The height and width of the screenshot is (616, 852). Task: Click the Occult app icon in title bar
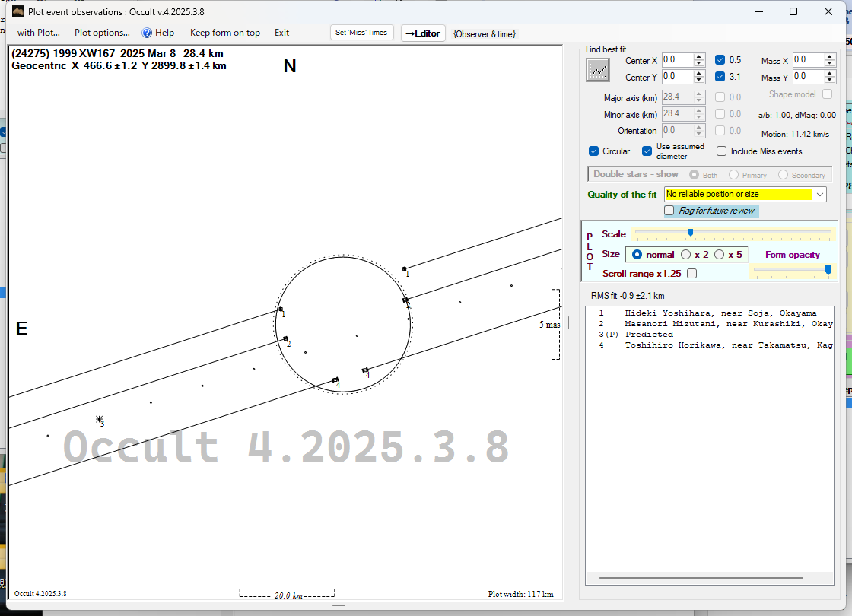pyautogui.click(x=18, y=11)
